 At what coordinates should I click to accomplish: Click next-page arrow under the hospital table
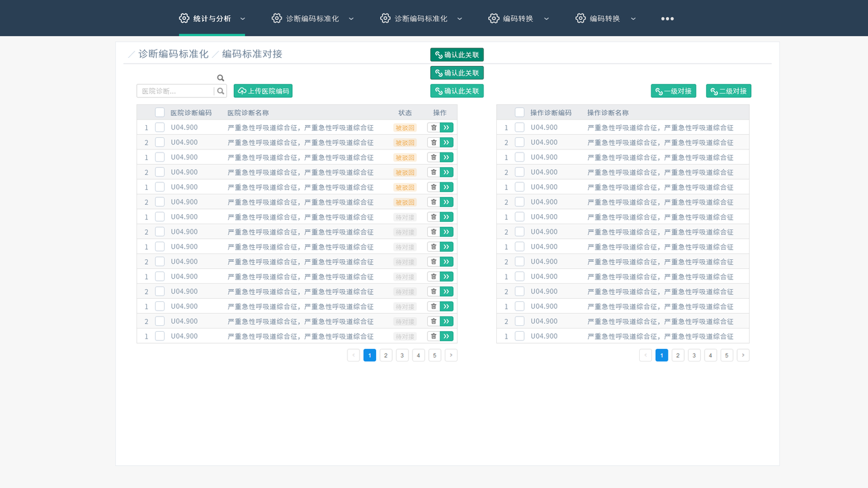451,355
